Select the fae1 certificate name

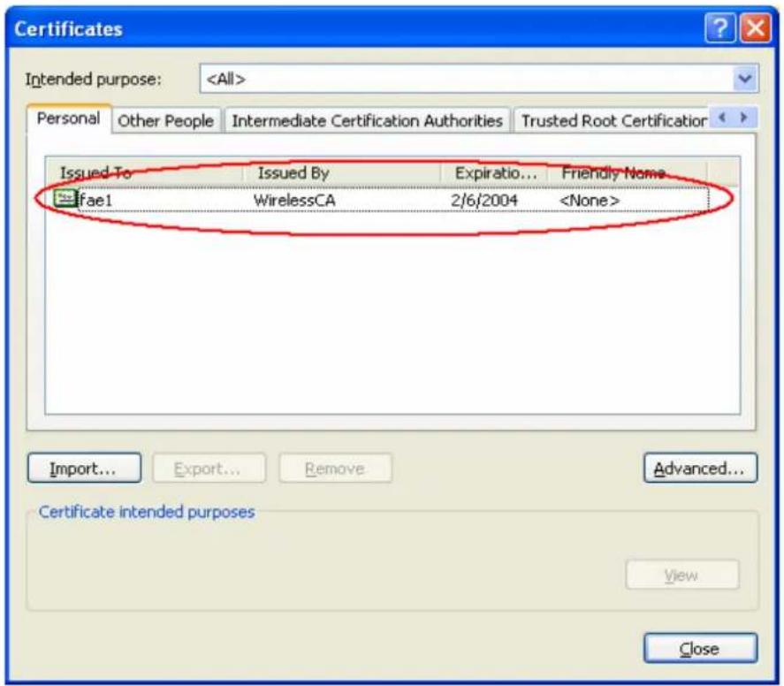(96, 200)
